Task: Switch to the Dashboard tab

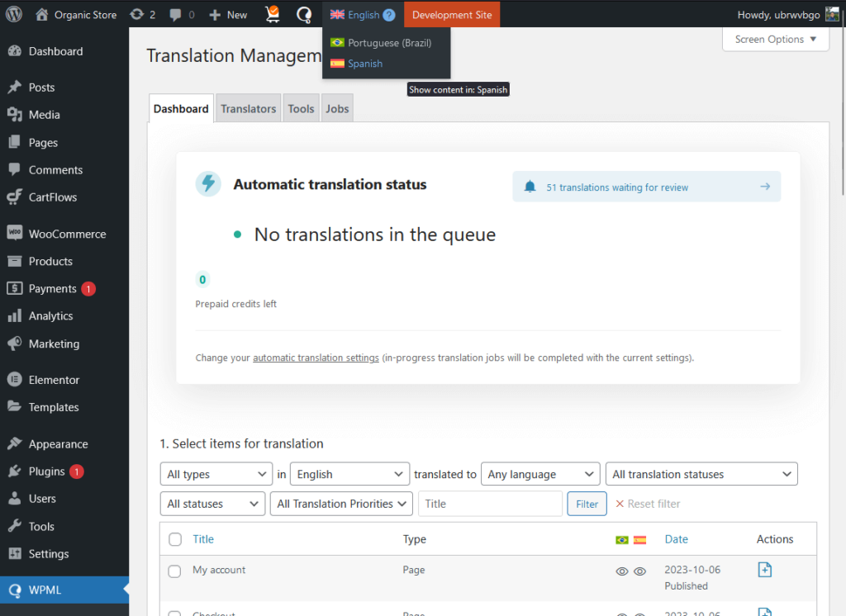Action: [x=181, y=108]
